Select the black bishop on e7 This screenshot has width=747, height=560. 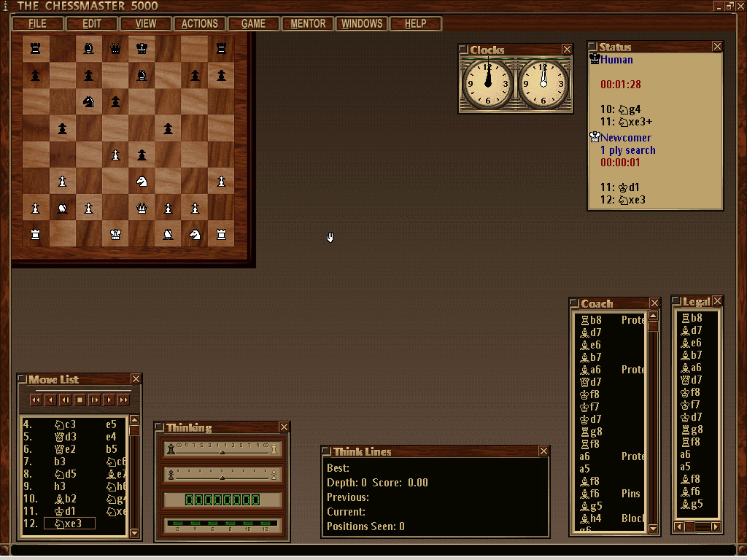click(x=142, y=75)
